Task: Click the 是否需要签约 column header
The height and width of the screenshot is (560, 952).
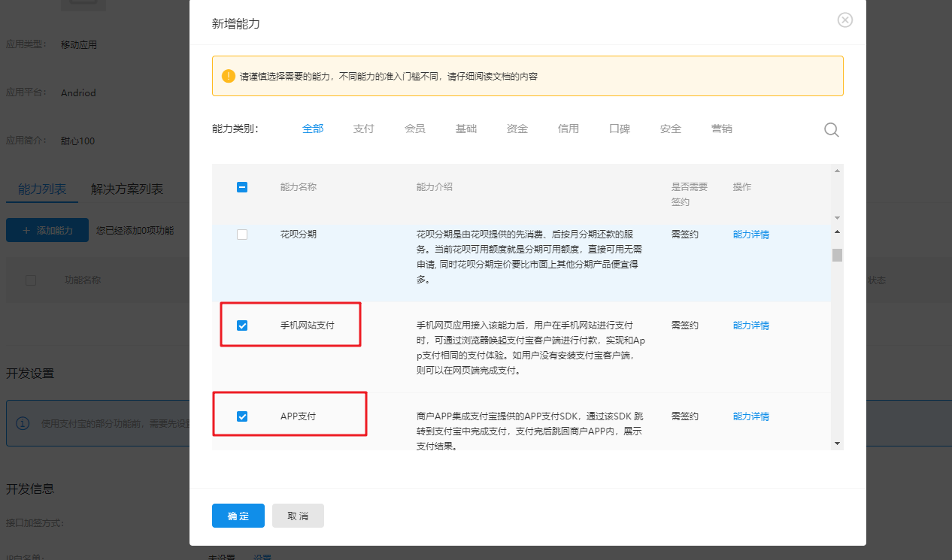Action: 690,194
